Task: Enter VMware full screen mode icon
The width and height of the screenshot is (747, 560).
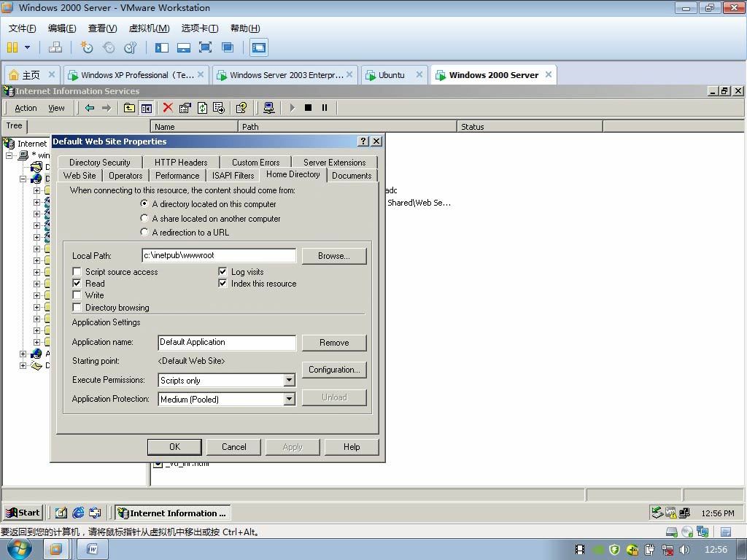Action: 206,47
